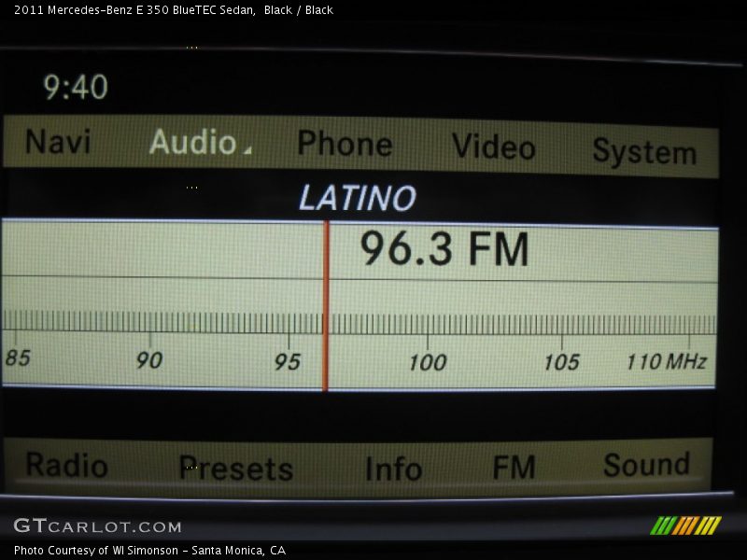The width and height of the screenshot is (747, 560).
Task: Select the Audio menu tab
Action: pyautogui.click(x=192, y=142)
